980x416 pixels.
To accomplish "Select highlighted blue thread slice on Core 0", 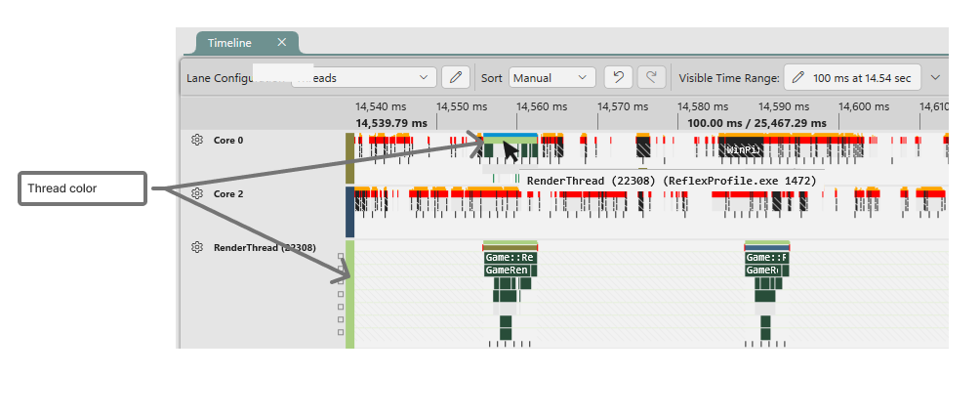I will (510, 135).
